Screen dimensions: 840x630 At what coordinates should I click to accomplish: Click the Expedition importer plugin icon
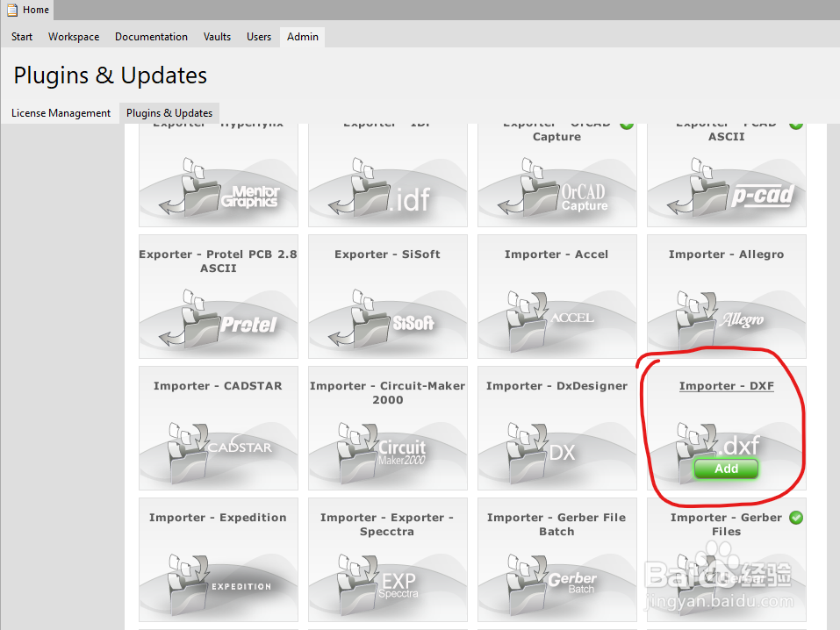click(x=220, y=584)
